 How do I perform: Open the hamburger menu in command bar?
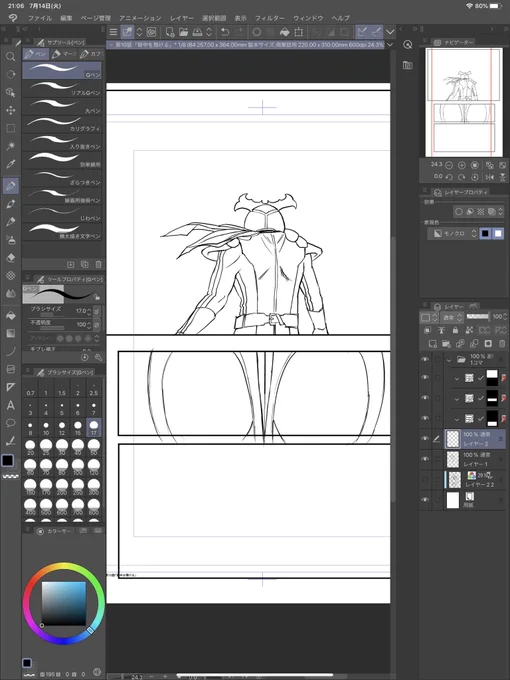(x=113, y=32)
